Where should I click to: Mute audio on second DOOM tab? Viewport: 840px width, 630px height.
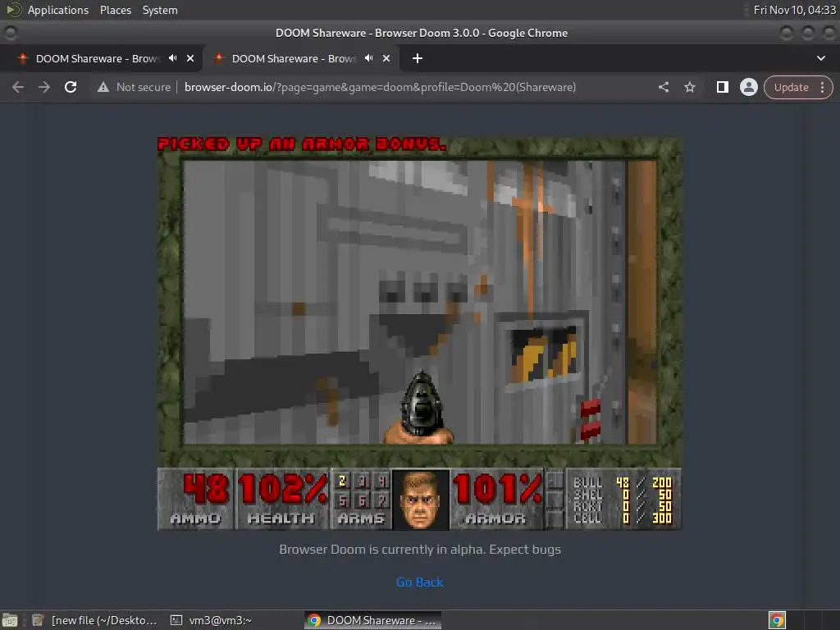[x=368, y=58]
